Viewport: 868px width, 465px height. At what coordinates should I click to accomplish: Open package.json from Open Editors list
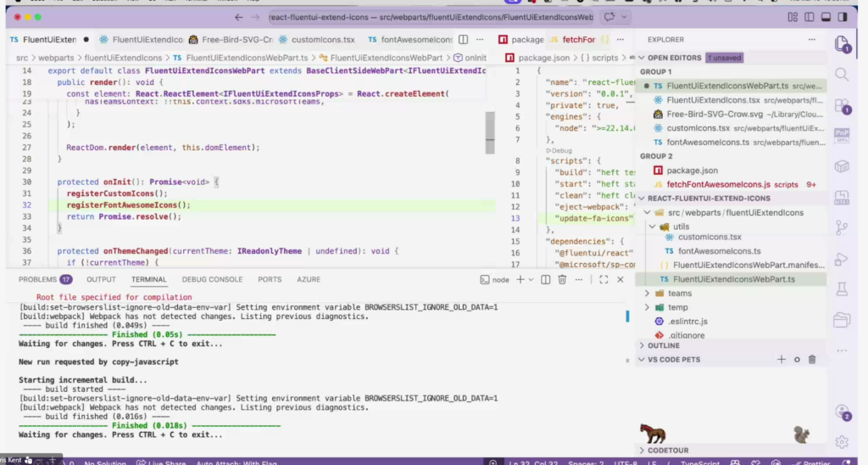692,171
